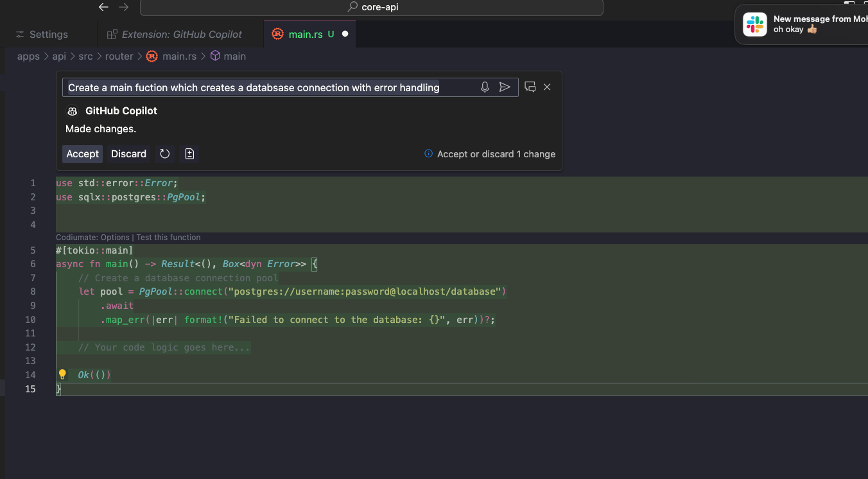Screen dimensions: 868x479
Task: Accept the Copilot changes
Action: pyautogui.click(x=83, y=154)
